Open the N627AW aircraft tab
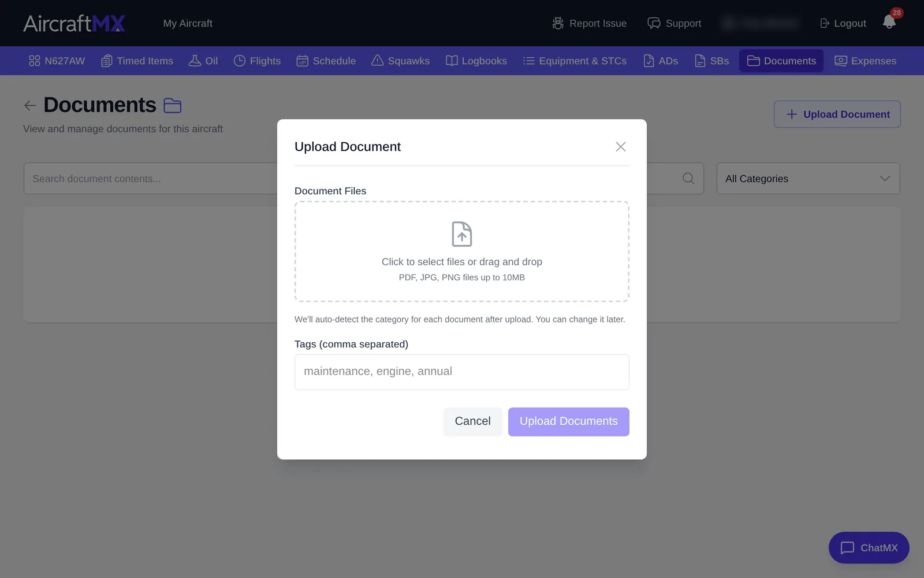Viewport: 924px width, 578px height. [57, 61]
